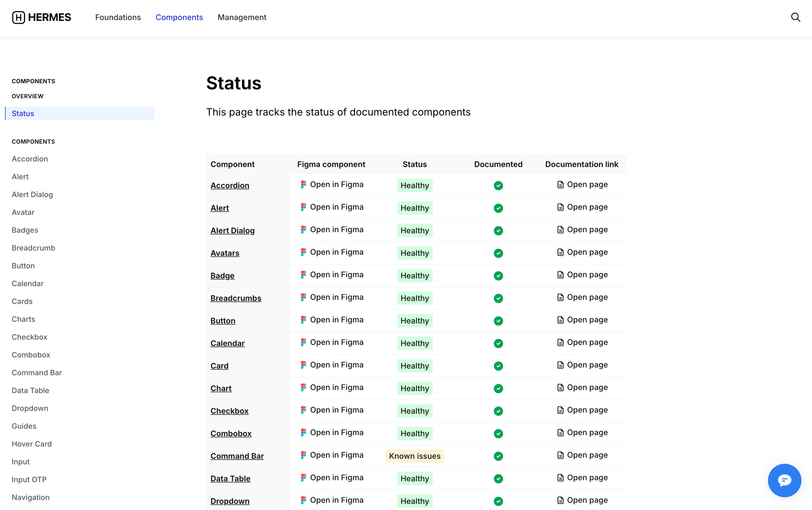Screen dimensions: 812x510
Task: Select the Components nav tab
Action: tap(179, 17)
